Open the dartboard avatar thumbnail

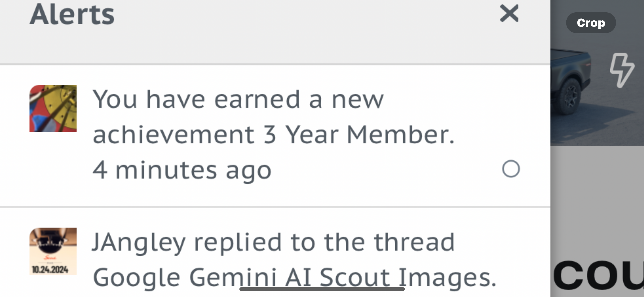tap(53, 109)
